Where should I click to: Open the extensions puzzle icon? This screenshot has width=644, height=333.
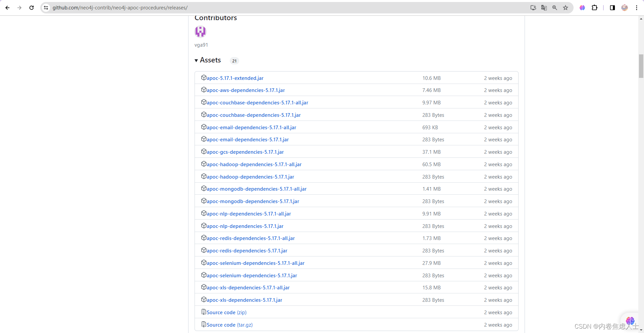point(594,8)
